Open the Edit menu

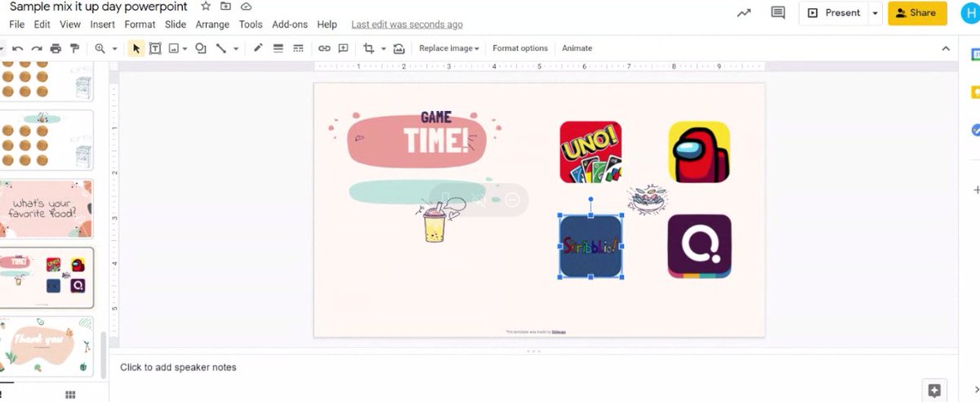pyautogui.click(x=42, y=25)
